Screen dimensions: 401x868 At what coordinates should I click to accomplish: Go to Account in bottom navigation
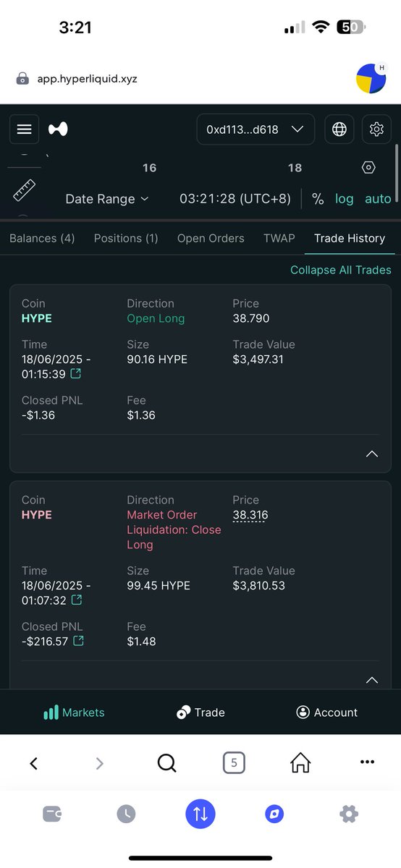click(x=327, y=712)
